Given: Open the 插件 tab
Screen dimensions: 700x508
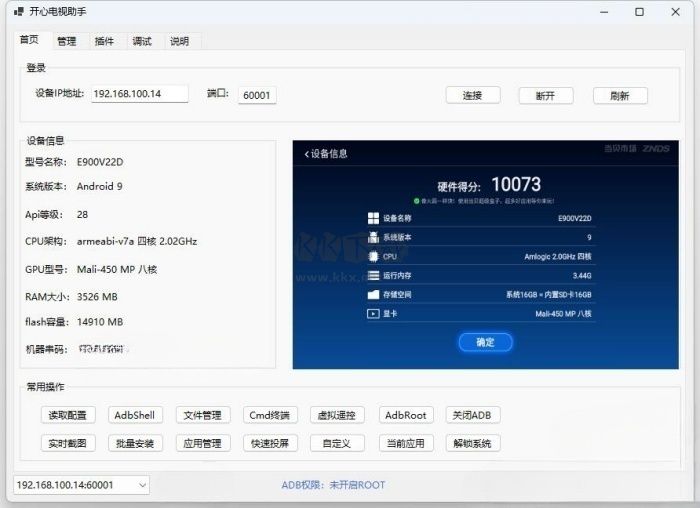Looking at the screenshot, I should 104,42.
